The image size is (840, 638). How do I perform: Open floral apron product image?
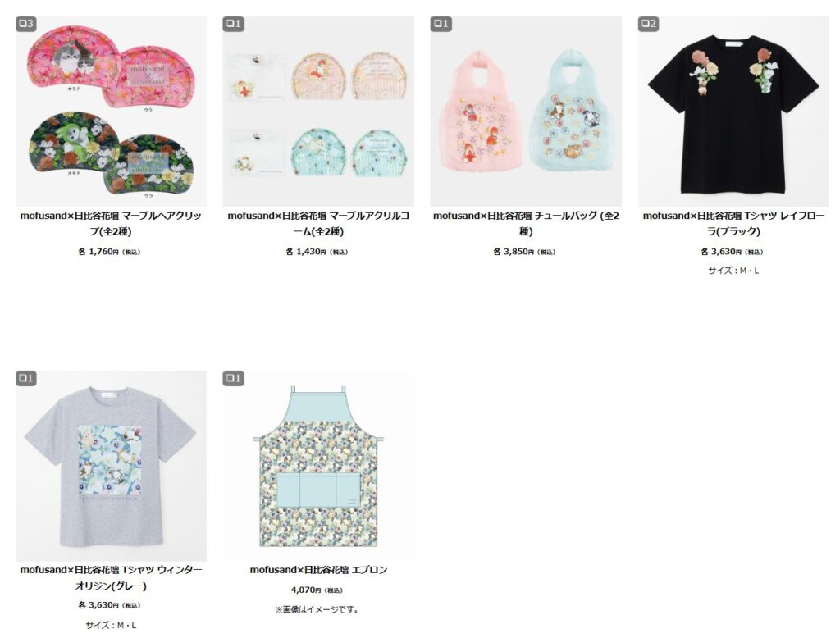click(x=318, y=466)
